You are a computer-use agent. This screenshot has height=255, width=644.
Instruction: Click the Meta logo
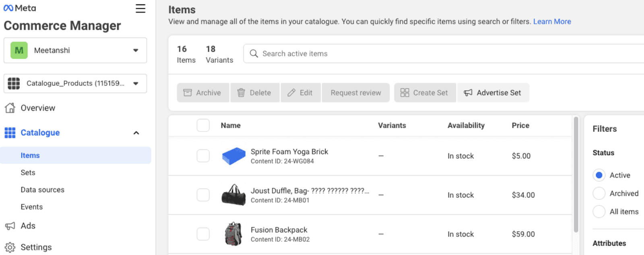click(x=20, y=8)
